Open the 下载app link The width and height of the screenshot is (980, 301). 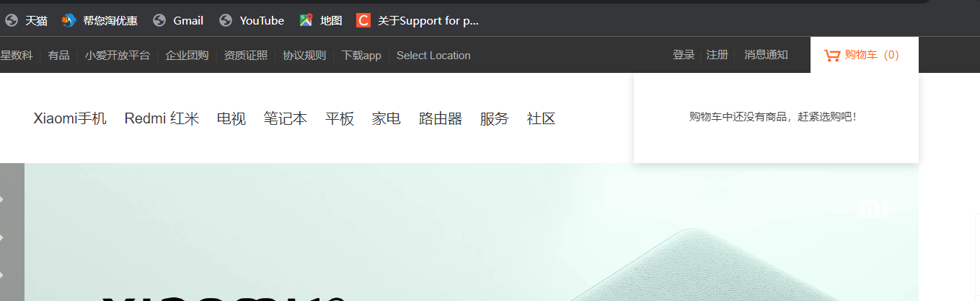tap(361, 56)
